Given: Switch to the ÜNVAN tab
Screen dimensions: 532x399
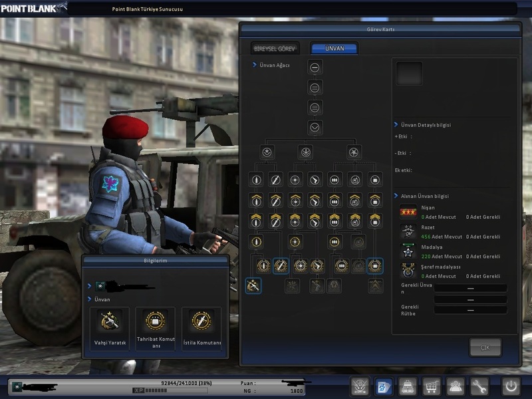Looking at the screenshot, I should [334, 48].
